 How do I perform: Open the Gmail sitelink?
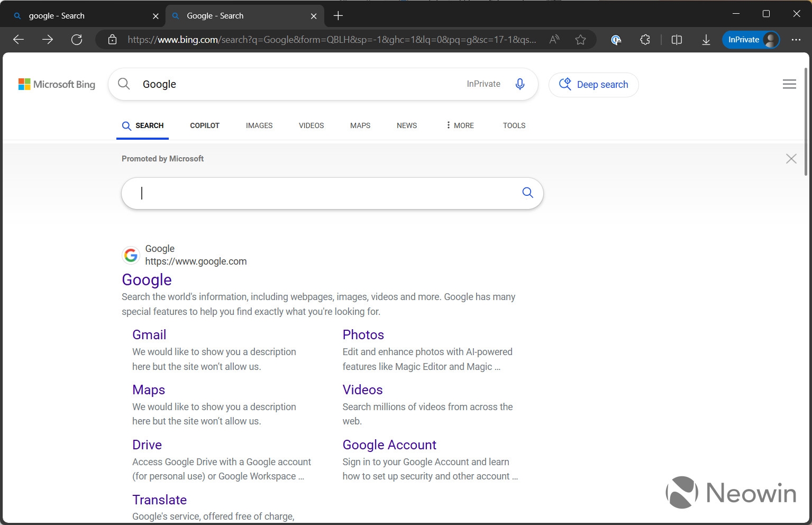coord(149,334)
